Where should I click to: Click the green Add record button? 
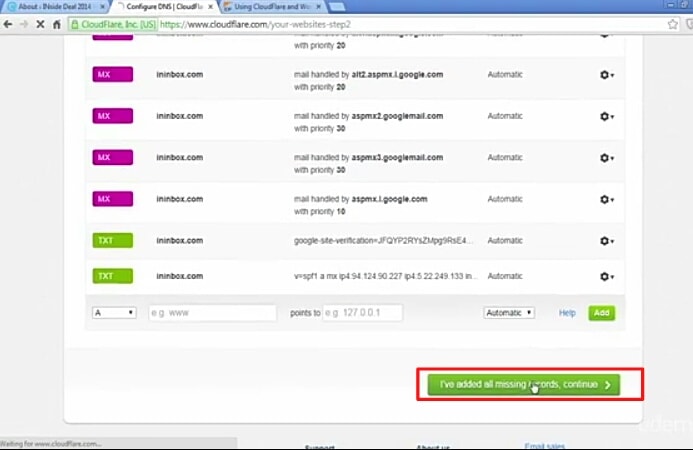pos(602,313)
